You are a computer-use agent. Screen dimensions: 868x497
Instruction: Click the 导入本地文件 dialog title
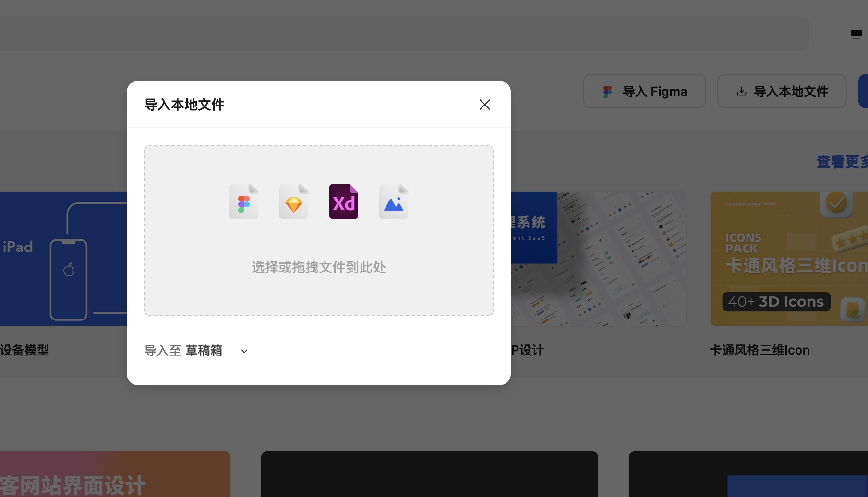184,105
